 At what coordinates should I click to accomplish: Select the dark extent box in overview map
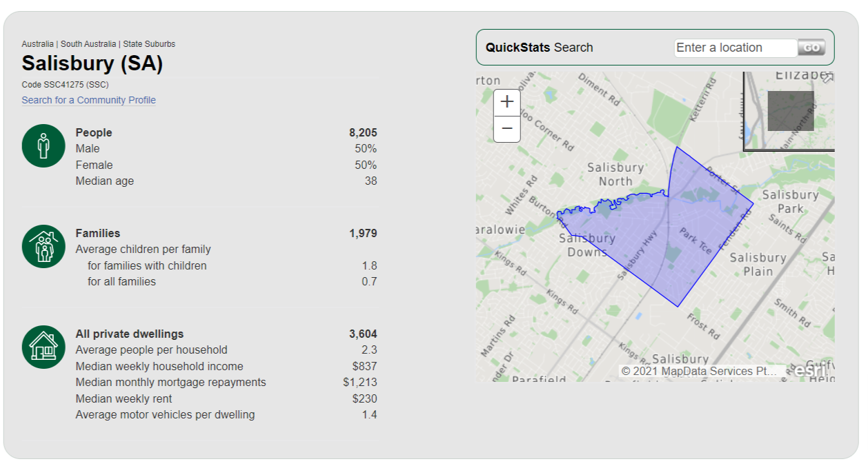pos(791,111)
